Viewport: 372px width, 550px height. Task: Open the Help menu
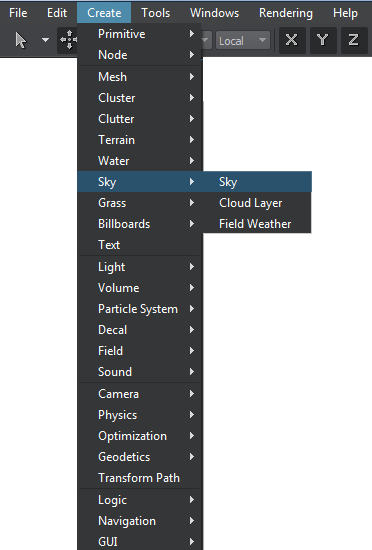pyautogui.click(x=345, y=13)
